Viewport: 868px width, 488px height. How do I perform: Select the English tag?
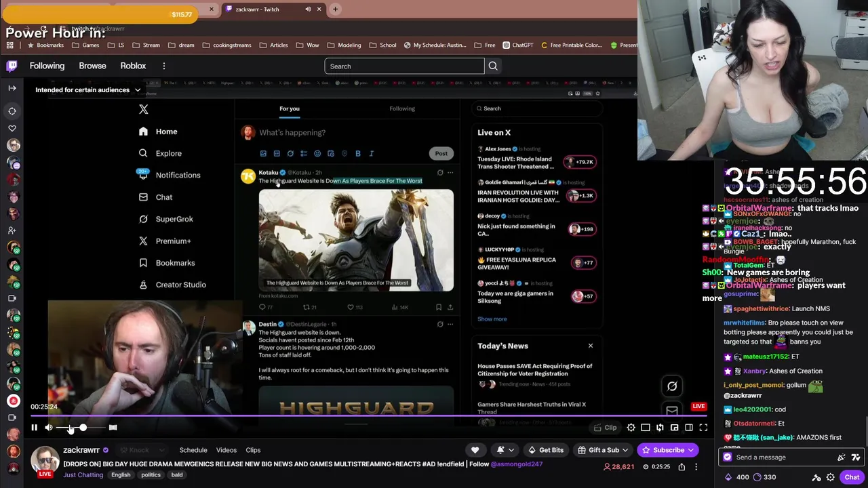click(121, 474)
